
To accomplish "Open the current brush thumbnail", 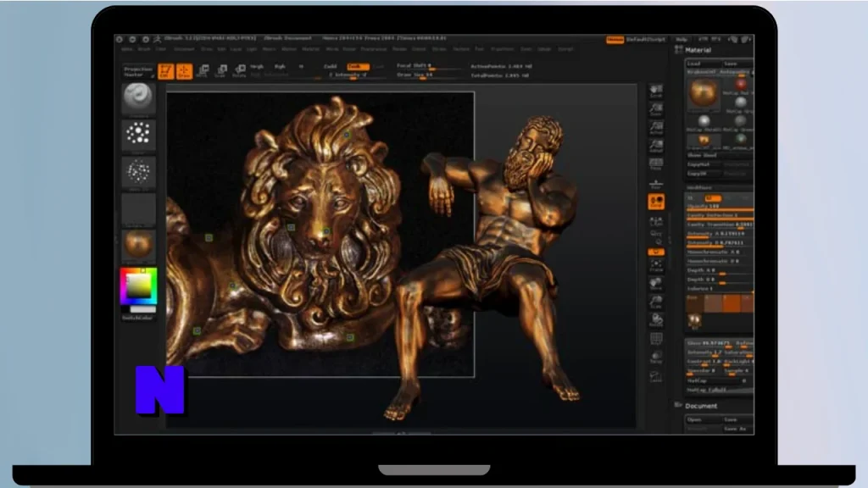I will point(138,98).
